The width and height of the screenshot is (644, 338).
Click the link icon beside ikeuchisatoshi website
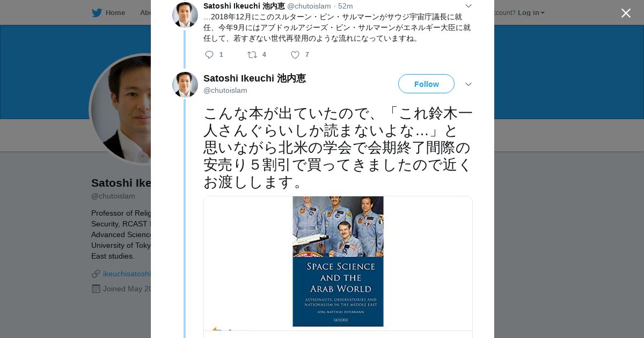pos(96,274)
